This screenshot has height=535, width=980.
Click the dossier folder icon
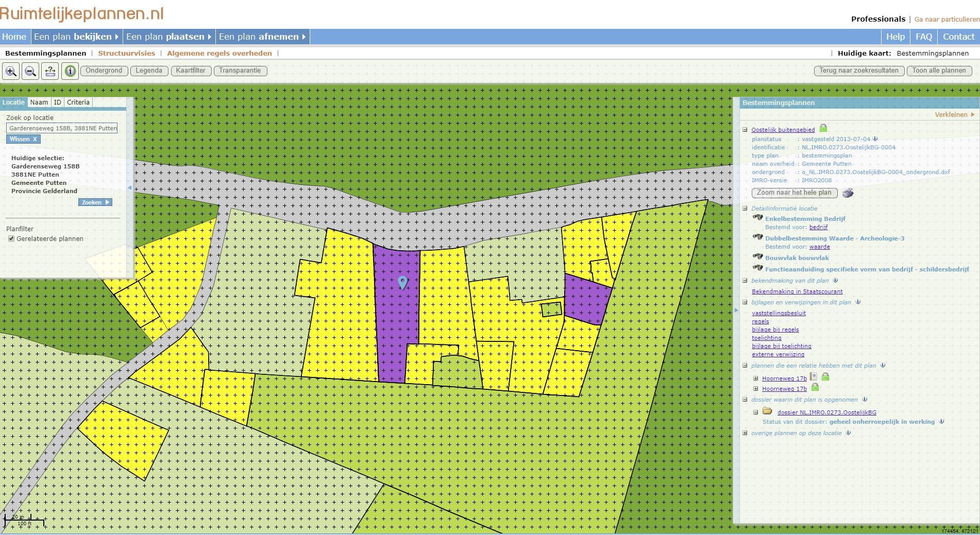pyautogui.click(x=767, y=411)
